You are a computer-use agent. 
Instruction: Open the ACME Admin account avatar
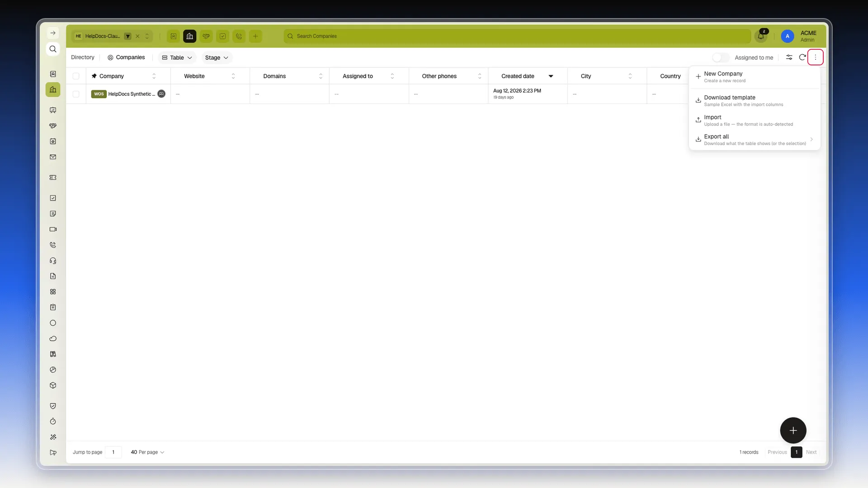point(787,36)
